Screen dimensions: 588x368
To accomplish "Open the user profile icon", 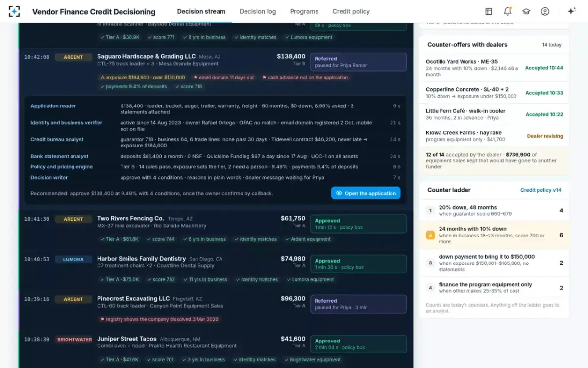I will click(x=545, y=11).
